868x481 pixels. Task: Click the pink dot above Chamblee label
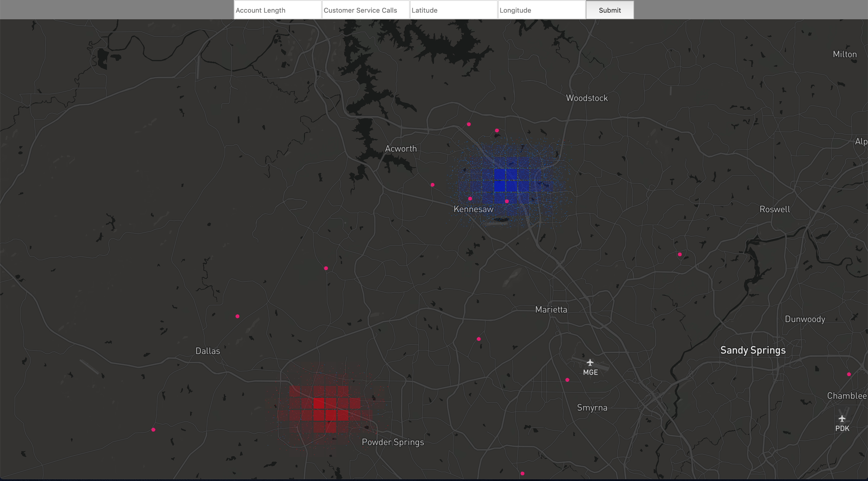[849, 374]
